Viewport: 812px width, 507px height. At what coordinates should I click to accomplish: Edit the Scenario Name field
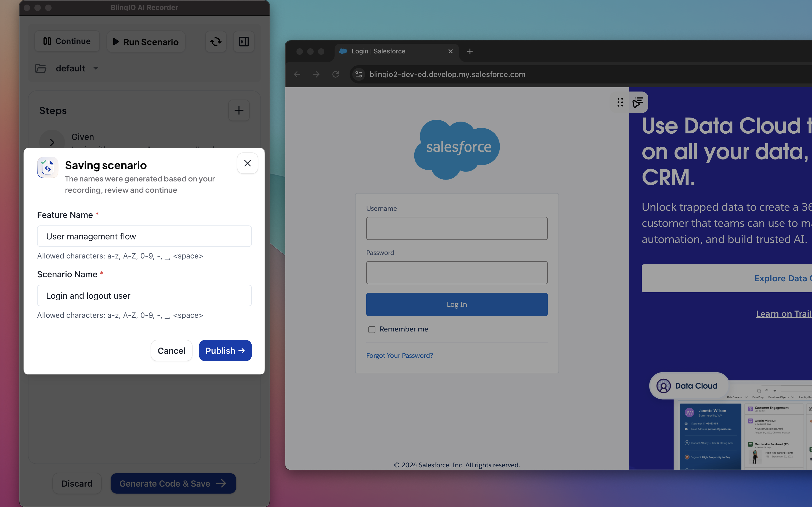[x=144, y=296]
